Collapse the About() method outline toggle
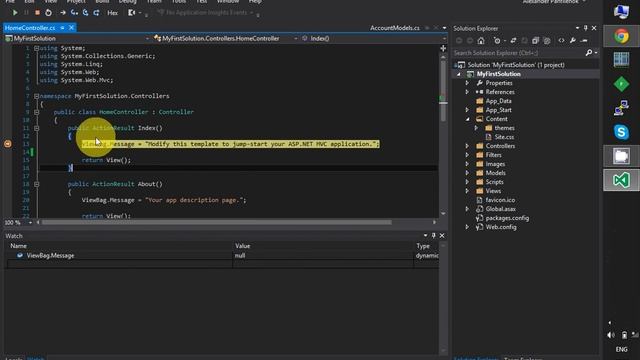The image size is (640, 360). 36,184
